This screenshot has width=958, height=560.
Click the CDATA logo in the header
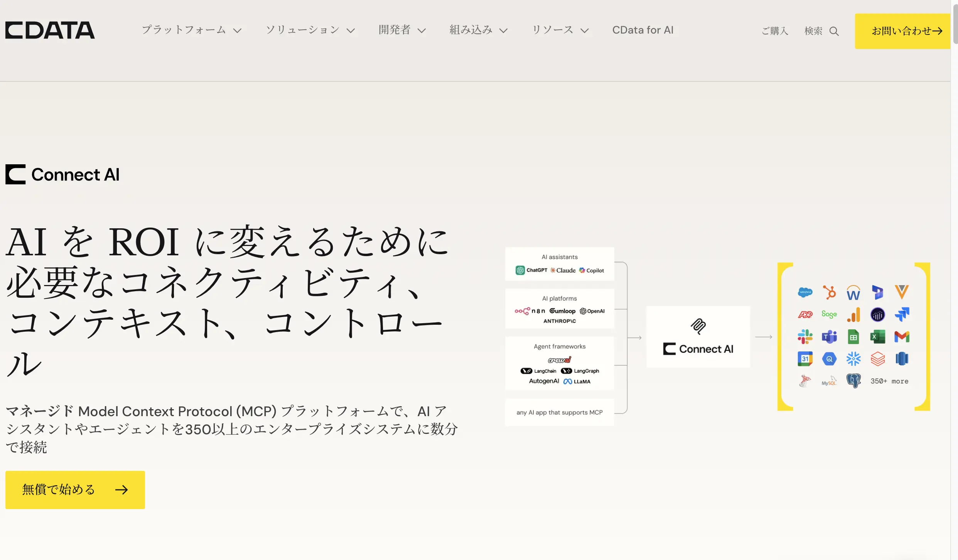point(50,30)
